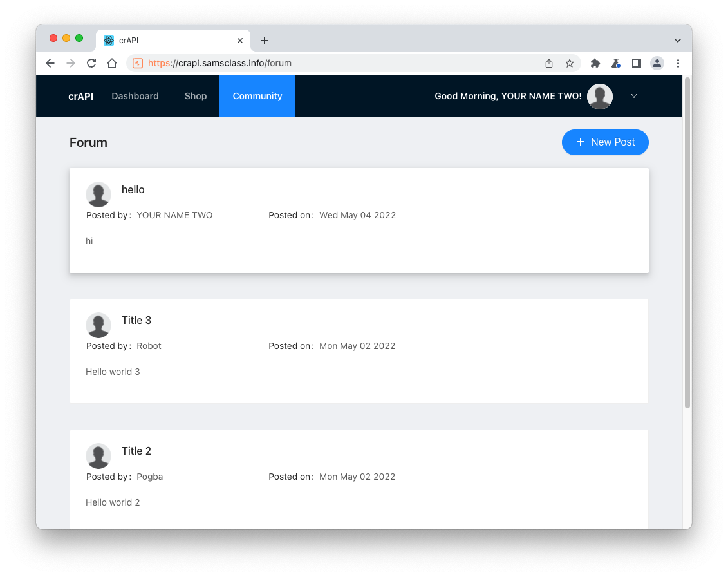Open a new browser tab
The height and width of the screenshot is (577, 728).
pos(264,41)
